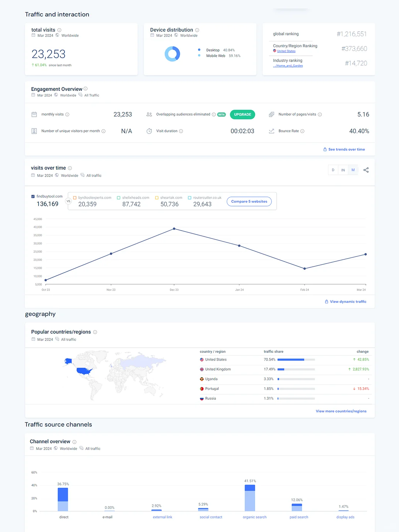Click the info icon next to Channel overview
399x532 pixels.
tap(74, 442)
